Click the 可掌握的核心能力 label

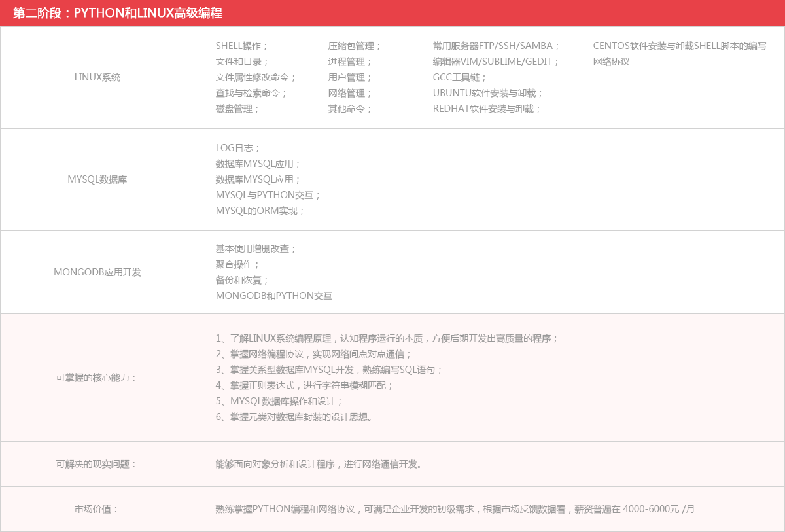[97, 378]
